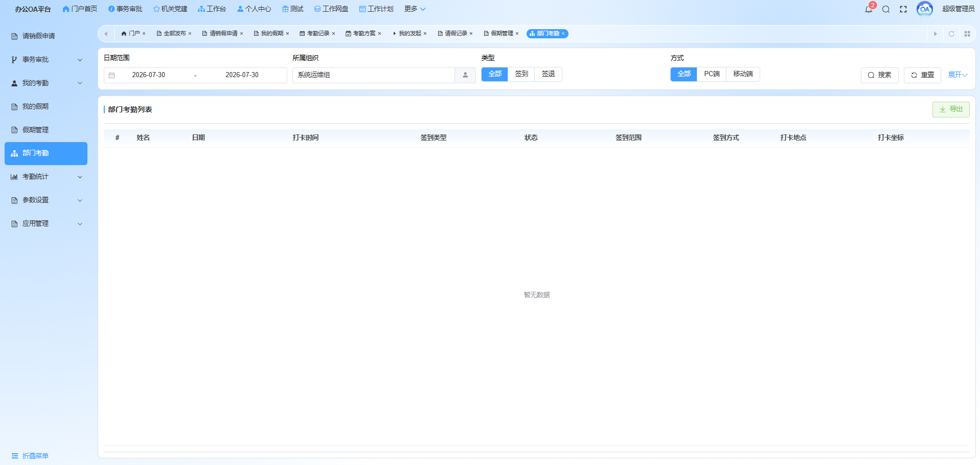
Task: Toggle fullscreen mode icon
Action: click(903, 9)
